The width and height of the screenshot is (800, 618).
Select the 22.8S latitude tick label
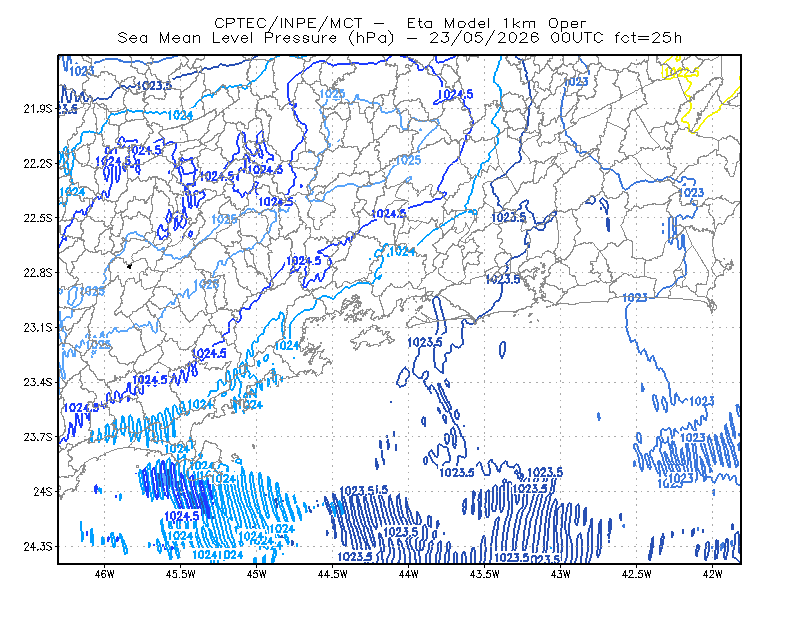(x=38, y=273)
